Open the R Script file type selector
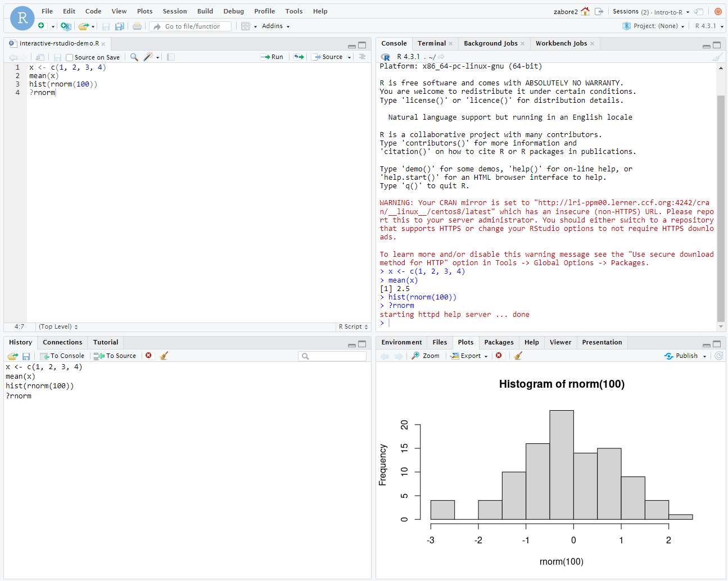Screen dimensions: 728x581 coord(353,326)
